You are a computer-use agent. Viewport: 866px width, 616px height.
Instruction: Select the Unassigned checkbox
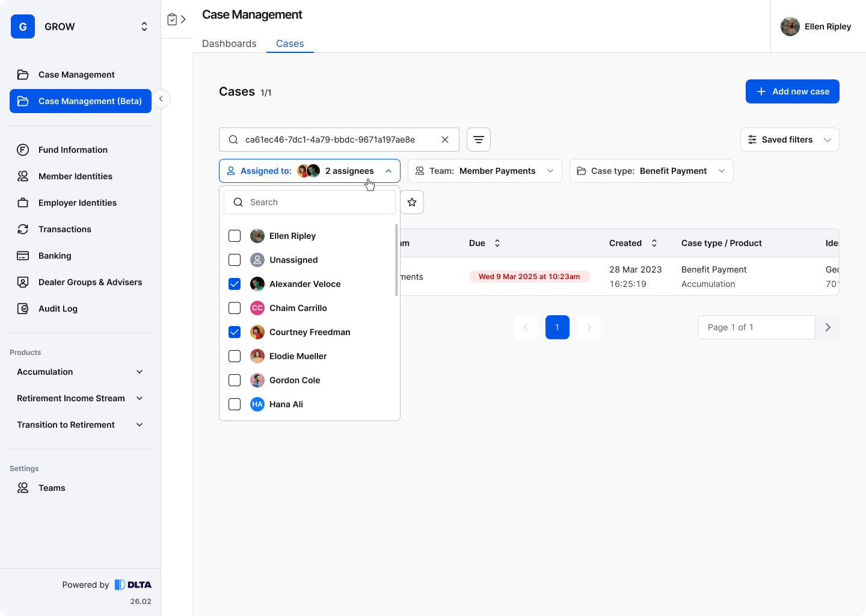tap(235, 260)
